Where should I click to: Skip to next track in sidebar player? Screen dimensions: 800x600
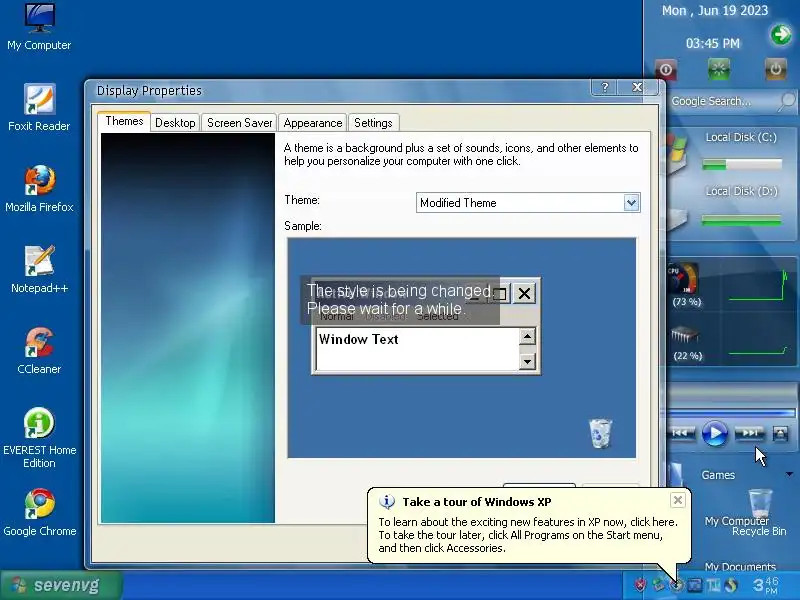pos(749,434)
